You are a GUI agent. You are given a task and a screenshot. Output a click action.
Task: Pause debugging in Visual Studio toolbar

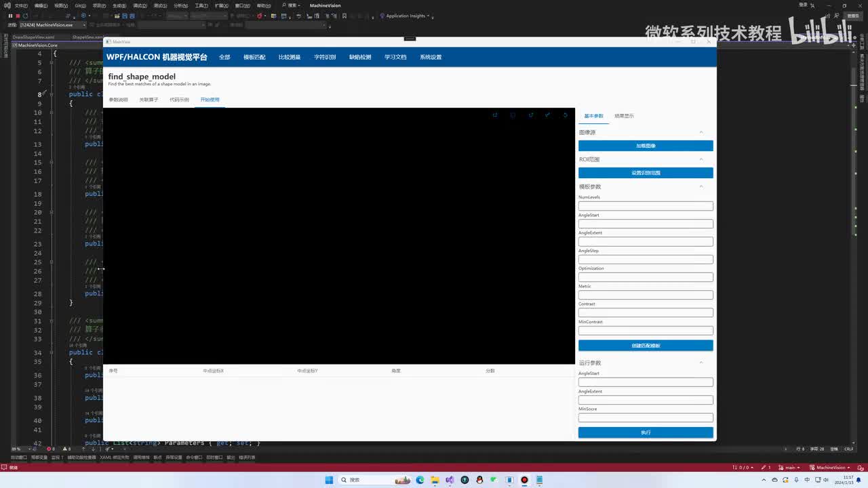pyautogui.click(x=10, y=16)
